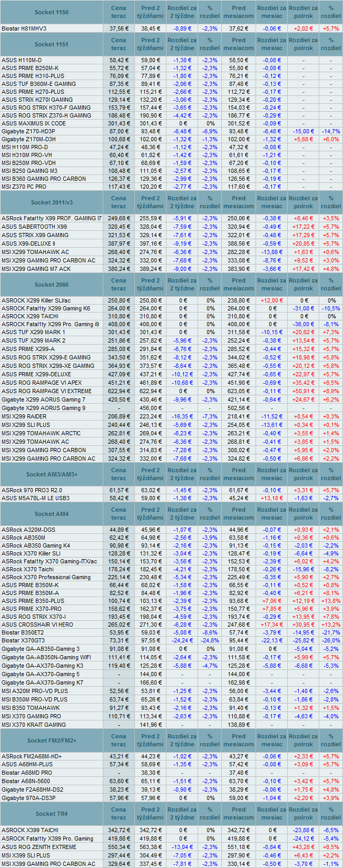Image resolution: width=343 pixels, height=868 pixels.
Task: Select MSI X299 RAIDER product name
Action: point(24,416)
